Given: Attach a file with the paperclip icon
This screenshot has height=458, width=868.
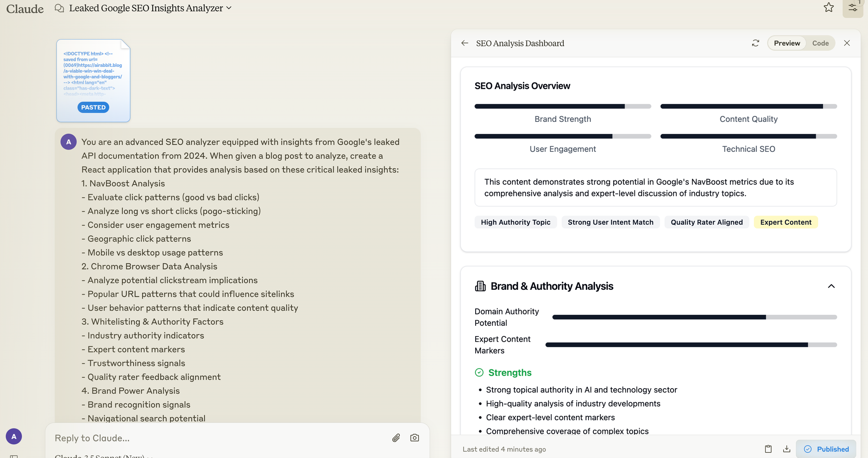Looking at the screenshot, I should [x=396, y=438].
